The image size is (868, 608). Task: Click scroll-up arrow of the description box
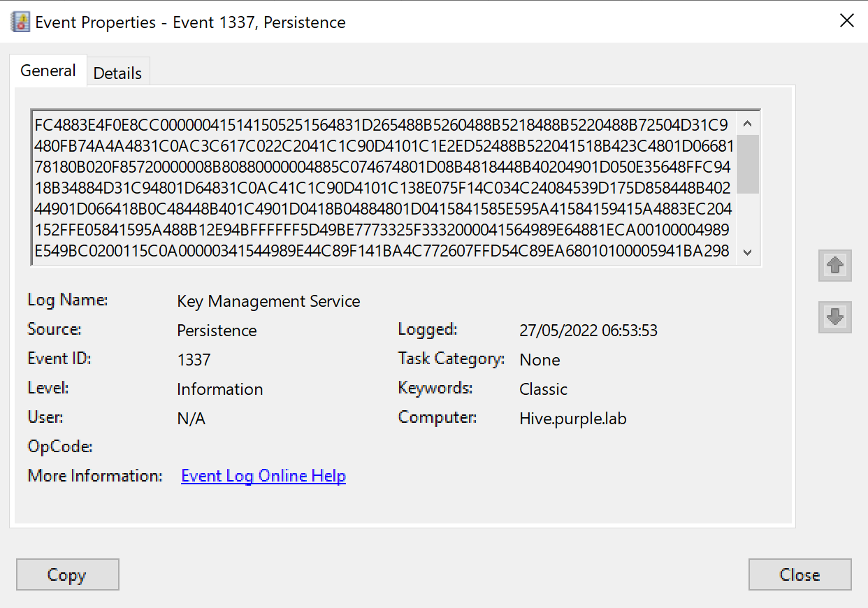(x=747, y=124)
